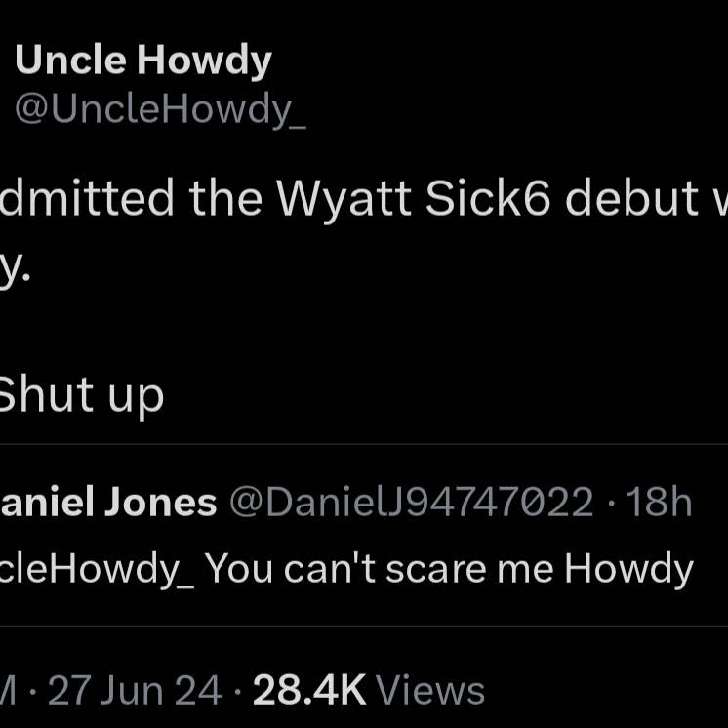Screen dimensions: 728x728
Task: Open the quoted tweet's 18h timestamp
Action: click(x=660, y=503)
